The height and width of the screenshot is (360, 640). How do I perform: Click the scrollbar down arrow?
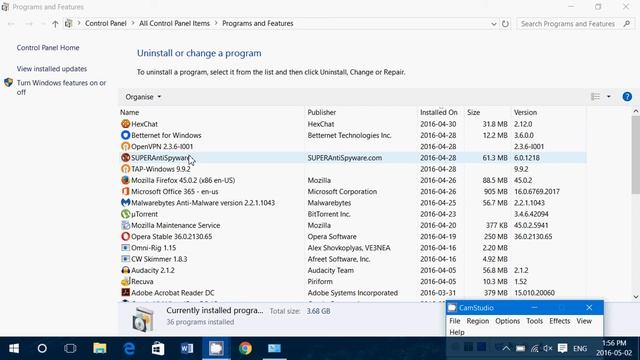tap(636, 297)
